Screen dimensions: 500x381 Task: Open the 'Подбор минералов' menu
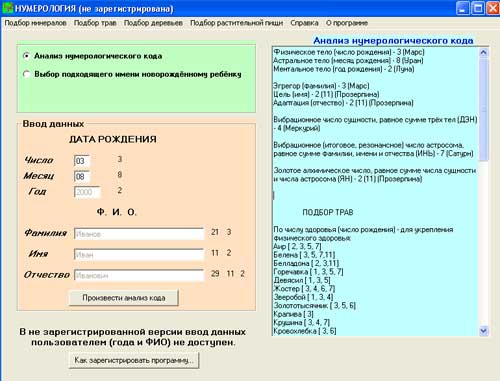(35, 23)
